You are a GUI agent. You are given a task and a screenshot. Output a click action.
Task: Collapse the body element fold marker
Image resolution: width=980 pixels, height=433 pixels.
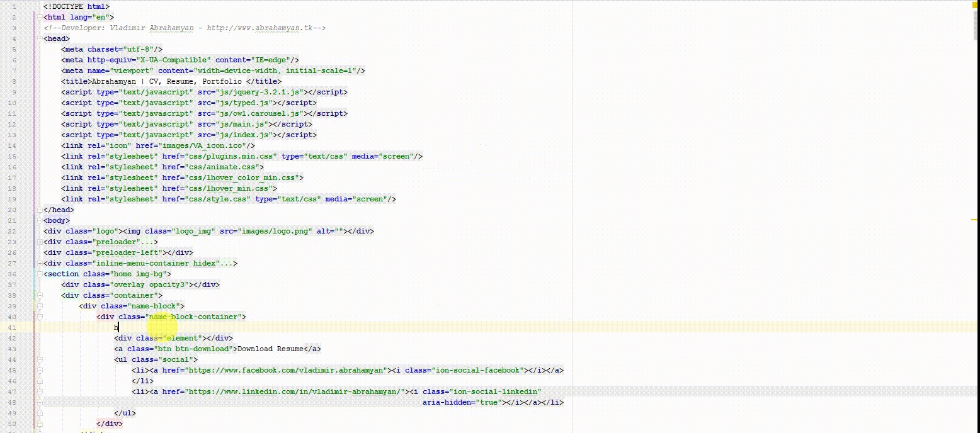tap(39, 220)
